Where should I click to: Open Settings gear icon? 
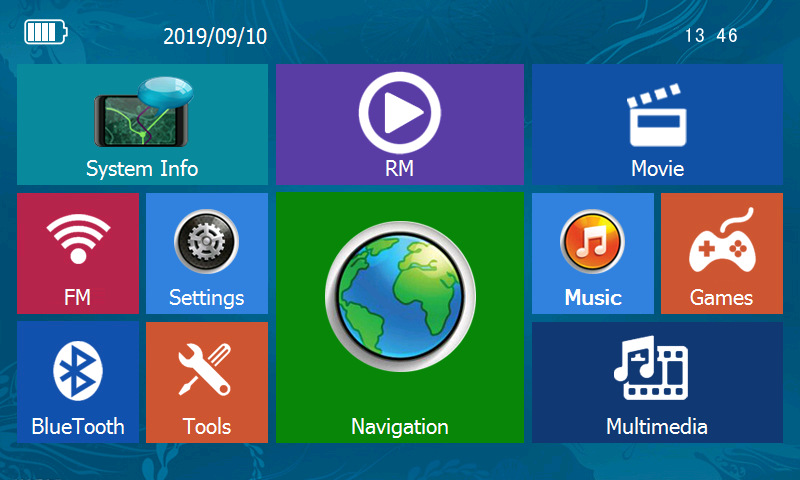click(x=206, y=242)
